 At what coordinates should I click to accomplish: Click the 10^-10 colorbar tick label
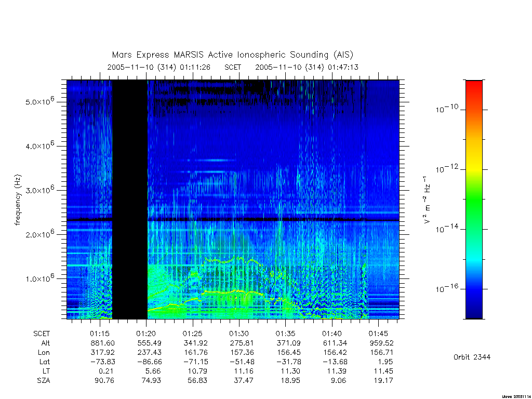447,109
